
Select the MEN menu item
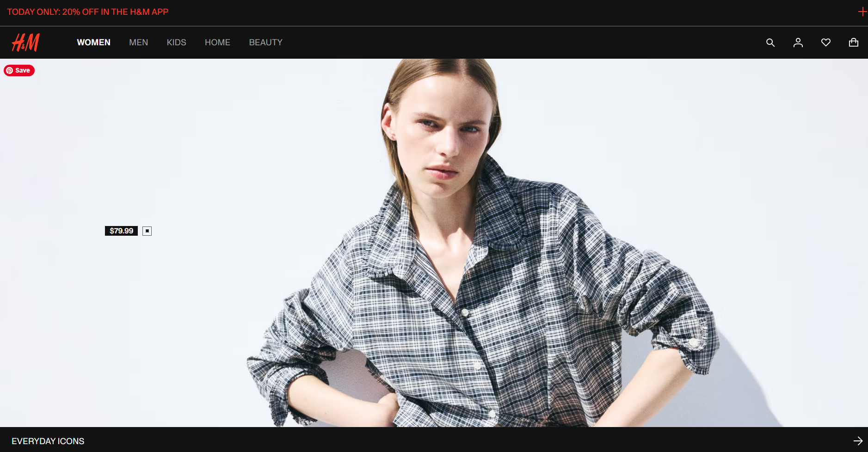point(138,43)
